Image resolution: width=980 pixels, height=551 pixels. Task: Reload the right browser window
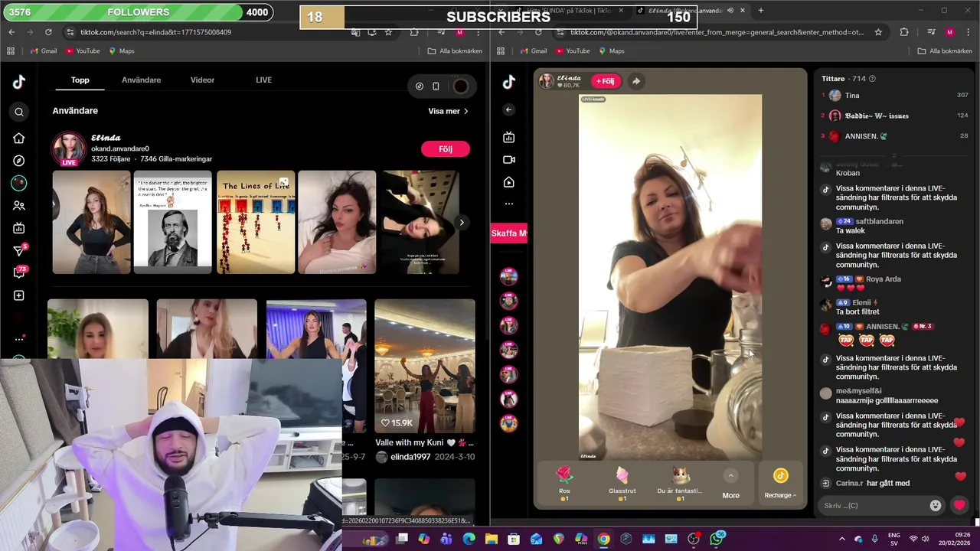coord(538,32)
